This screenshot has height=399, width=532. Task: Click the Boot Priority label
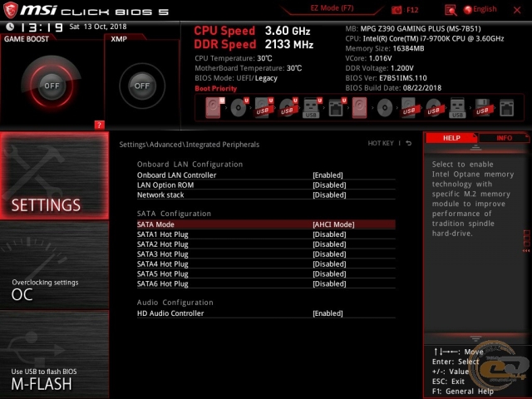[216, 88]
